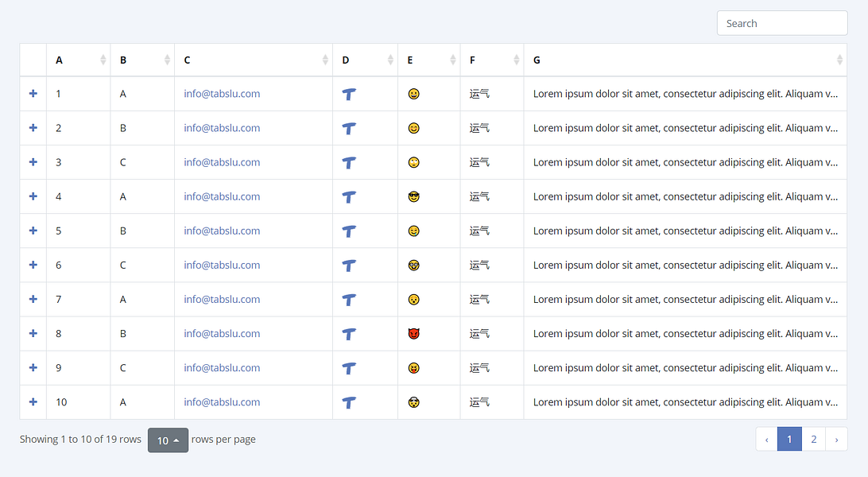
Task: Open info@tabslu.com link in row 5
Action: point(222,231)
